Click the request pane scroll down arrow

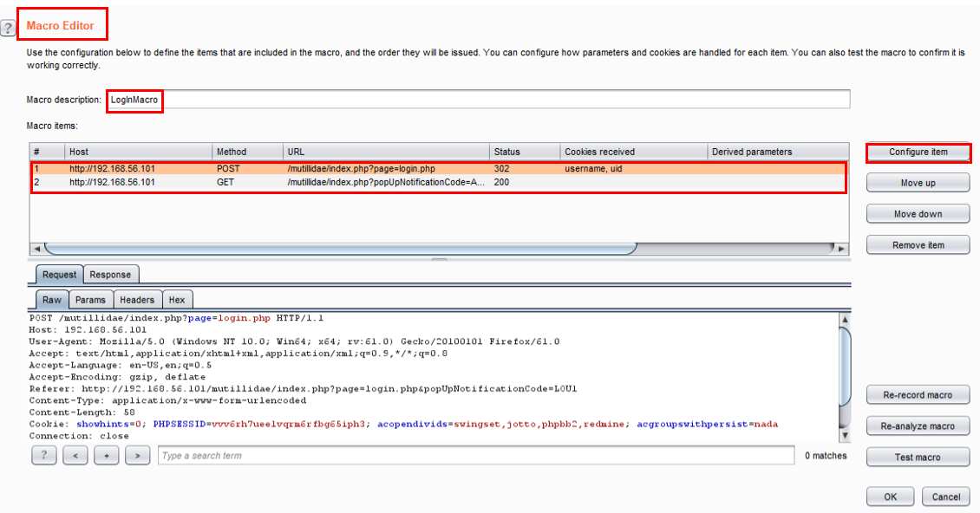tap(845, 436)
